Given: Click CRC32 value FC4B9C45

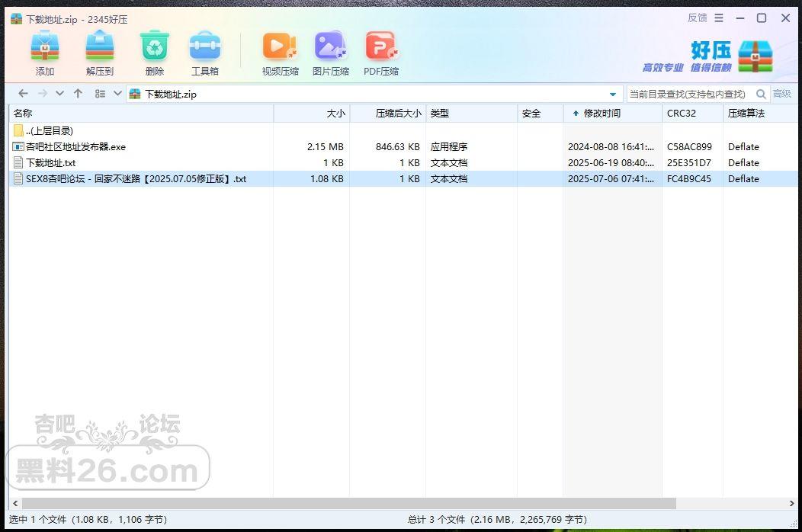Looking at the screenshot, I should point(689,178).
